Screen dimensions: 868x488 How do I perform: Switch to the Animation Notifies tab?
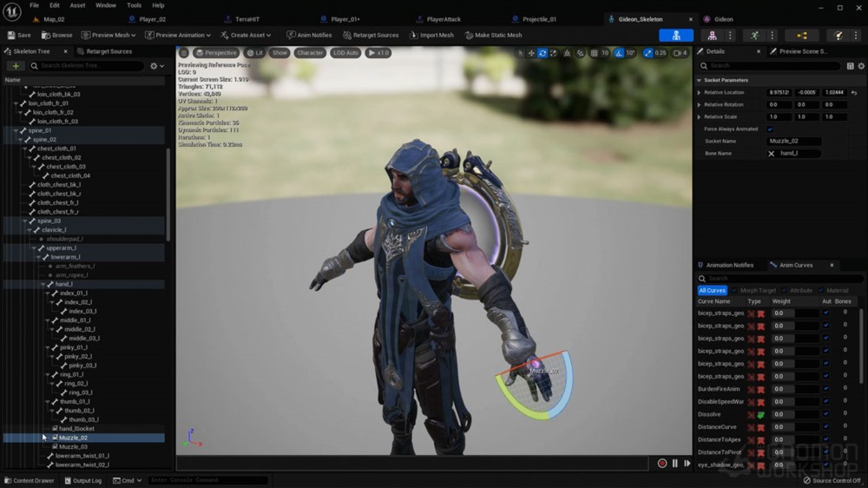click(x=725, y=266)
